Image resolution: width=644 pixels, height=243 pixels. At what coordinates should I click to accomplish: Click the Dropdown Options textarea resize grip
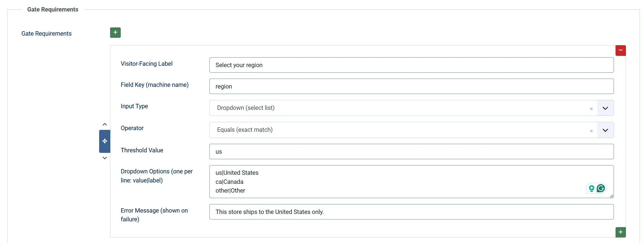click(612, 196)
